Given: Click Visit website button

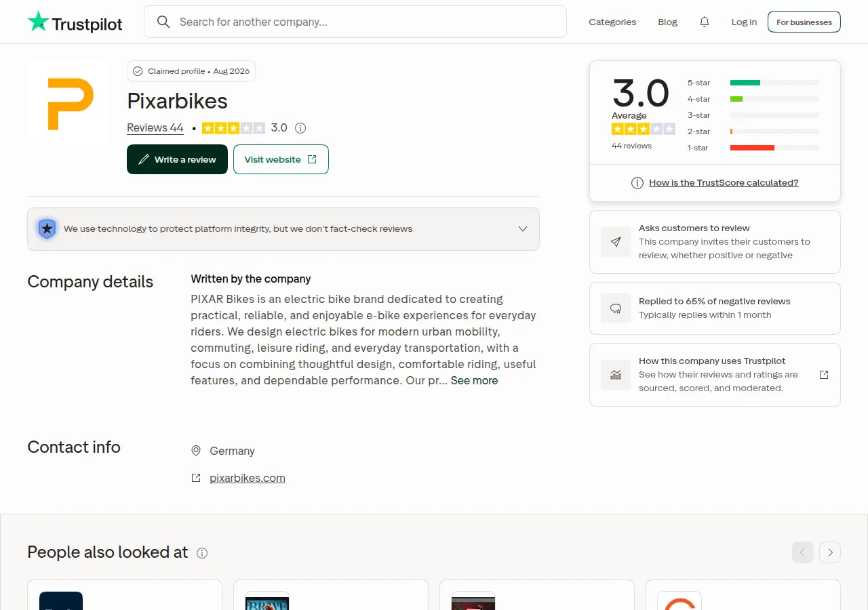Looking at the screenshot, I should tap(281, 159).
